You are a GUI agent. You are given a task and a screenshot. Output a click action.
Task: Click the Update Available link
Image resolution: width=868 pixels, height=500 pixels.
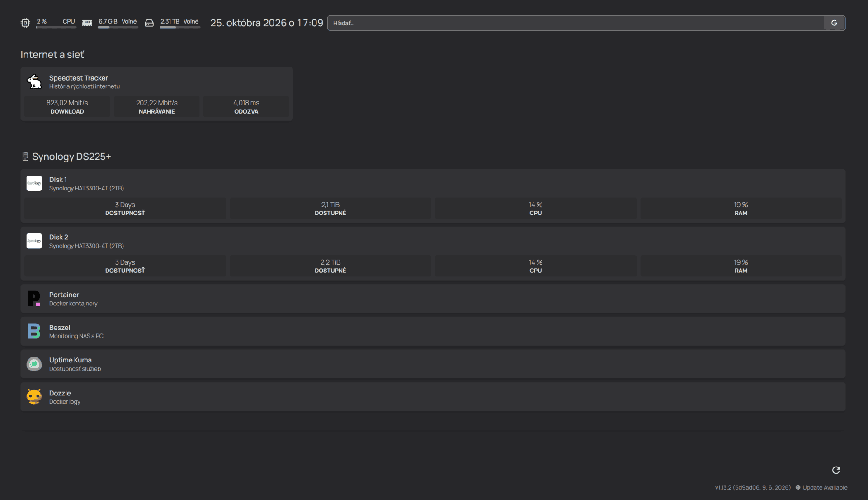point(825,487)
